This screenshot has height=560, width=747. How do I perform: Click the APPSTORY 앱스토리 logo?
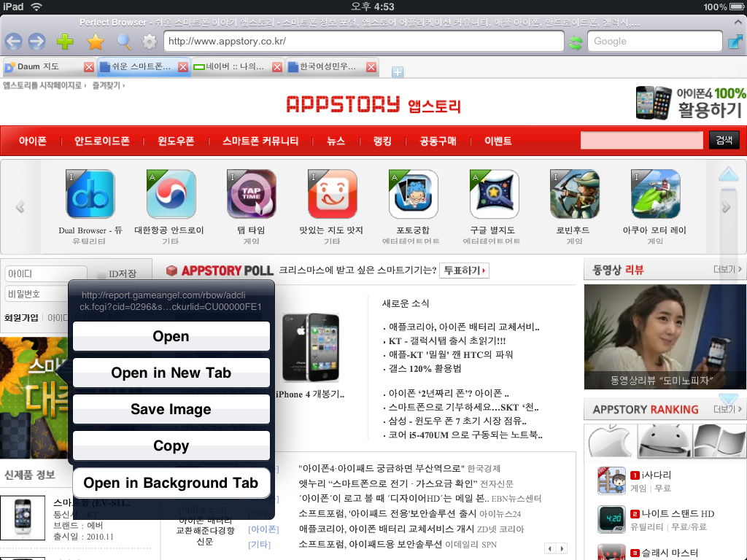pyautogui.click(x=373, y=104)
